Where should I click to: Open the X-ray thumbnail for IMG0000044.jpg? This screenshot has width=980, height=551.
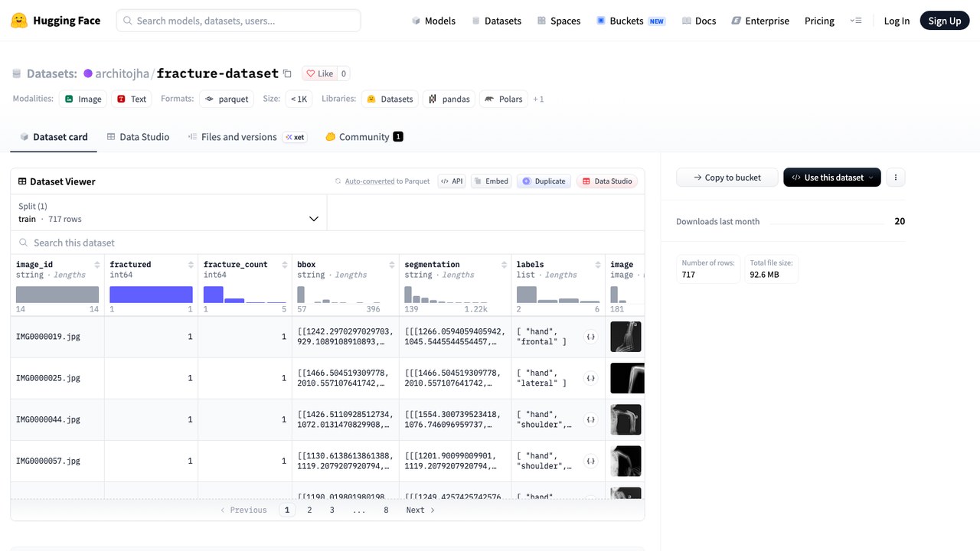[626, 419]
